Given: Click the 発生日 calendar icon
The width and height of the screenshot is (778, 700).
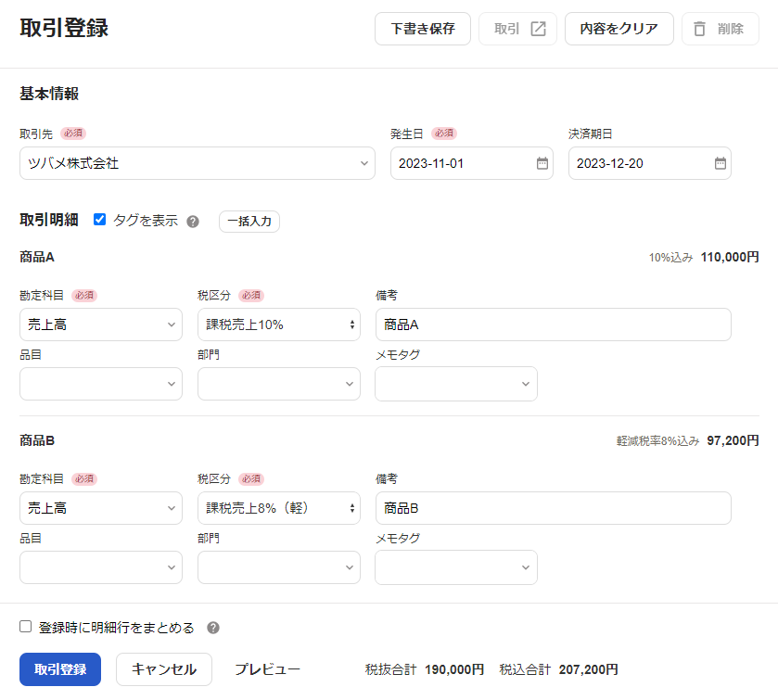Looking at the screenshot, I should click(542, 163).
